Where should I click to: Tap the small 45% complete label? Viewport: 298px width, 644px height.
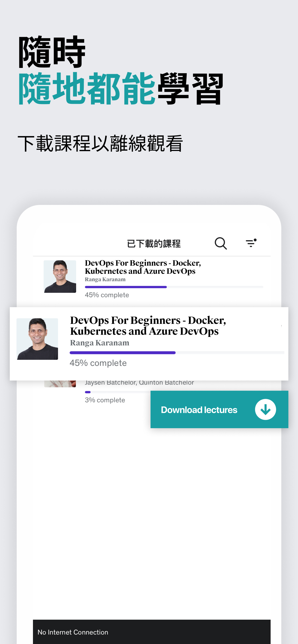coord(107,295)
